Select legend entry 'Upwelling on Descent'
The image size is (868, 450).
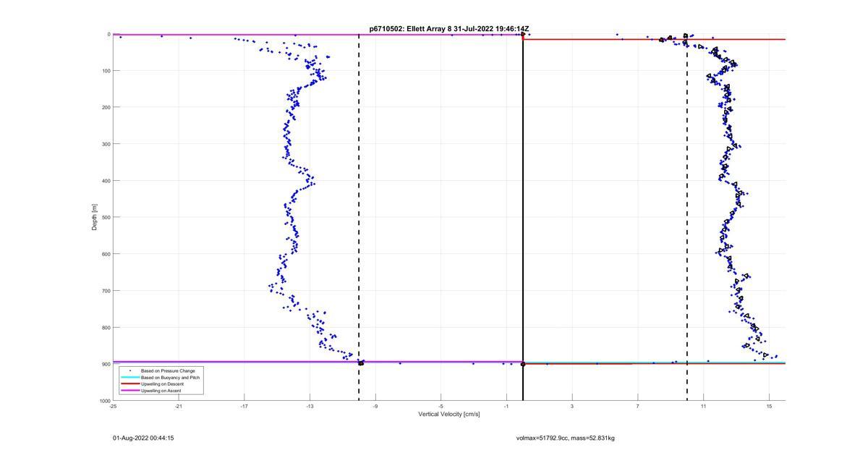click(162, 384)
